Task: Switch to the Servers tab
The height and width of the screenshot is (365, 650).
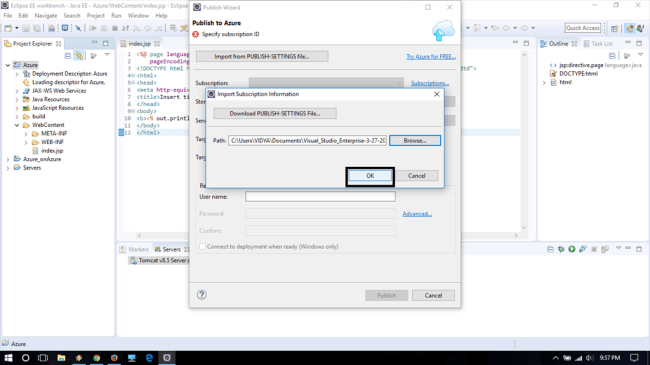Action: tap(171, 249)
